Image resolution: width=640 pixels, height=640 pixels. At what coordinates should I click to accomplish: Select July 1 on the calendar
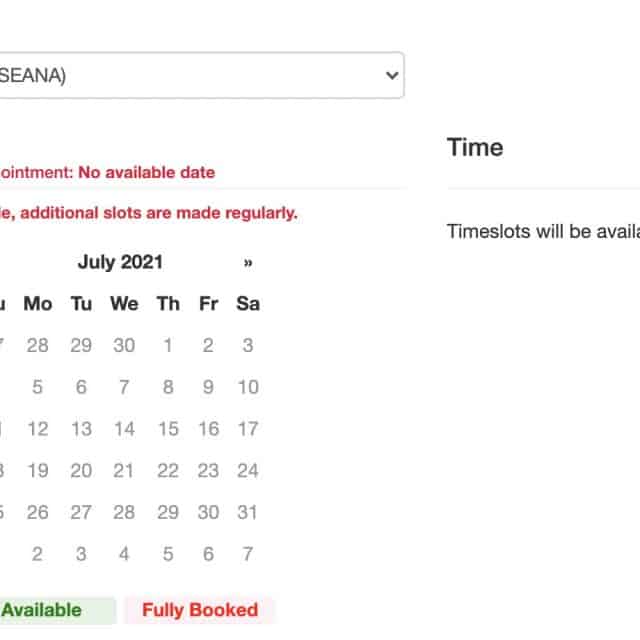click(x=168, y=346)
